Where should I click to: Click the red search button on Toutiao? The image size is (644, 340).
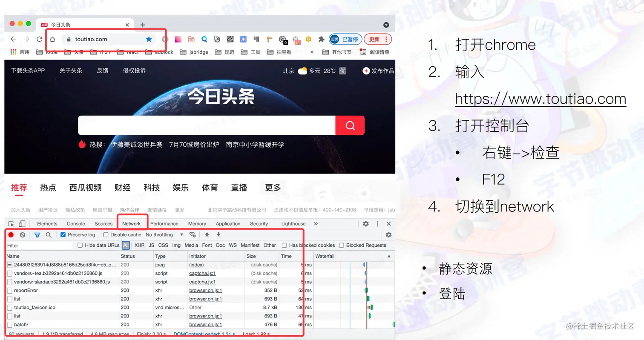tap(350, 126)
